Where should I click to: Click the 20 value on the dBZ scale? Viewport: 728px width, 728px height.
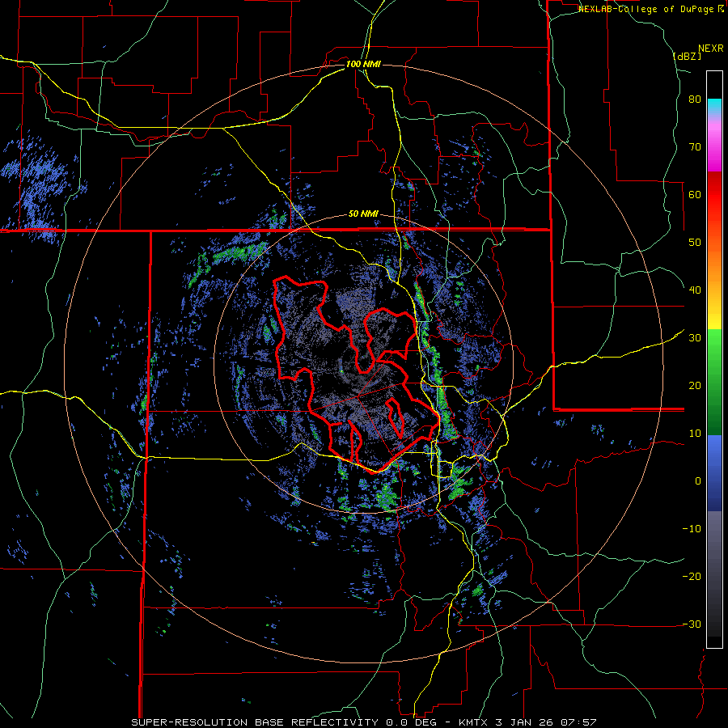[695, 386]
